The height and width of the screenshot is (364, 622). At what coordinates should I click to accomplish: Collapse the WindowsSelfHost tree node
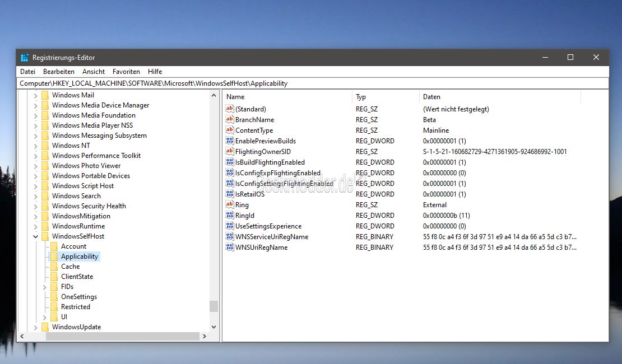click(35, 236)
